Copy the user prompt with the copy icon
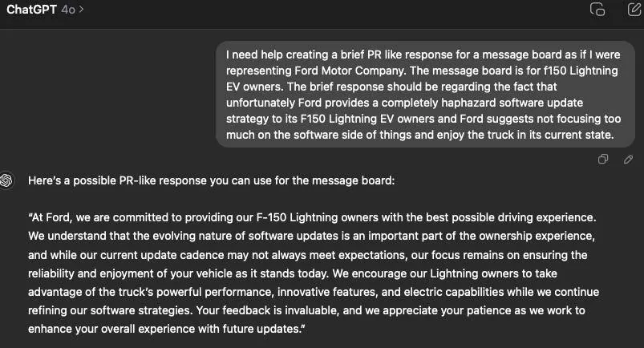This screenshot has width=644, height=348. click(x=603, y=159)
